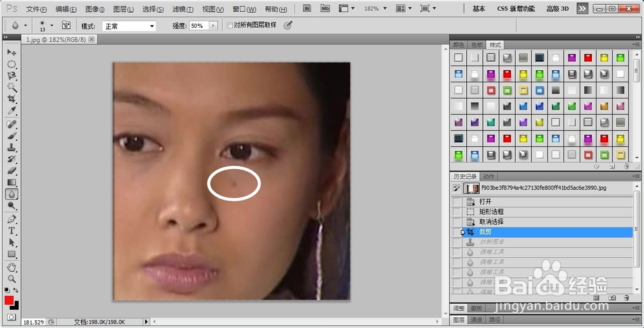
Task: Switch to CS5 新增功能 workspace
Action: pos(516,8)
